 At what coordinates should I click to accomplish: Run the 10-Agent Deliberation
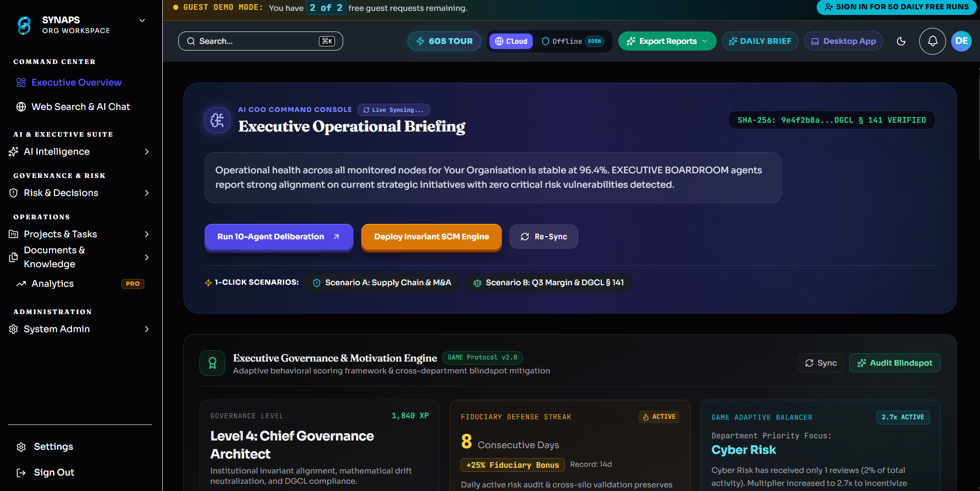(279, 237)
